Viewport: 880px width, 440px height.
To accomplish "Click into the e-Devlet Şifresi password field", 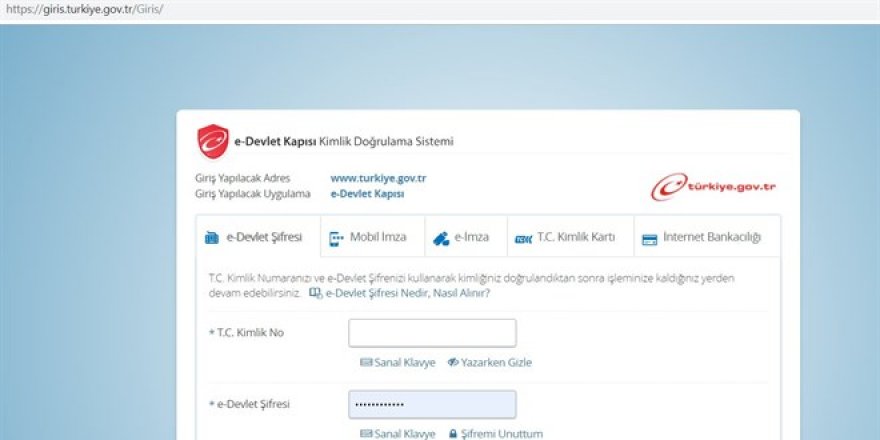I will coord(432,405).
